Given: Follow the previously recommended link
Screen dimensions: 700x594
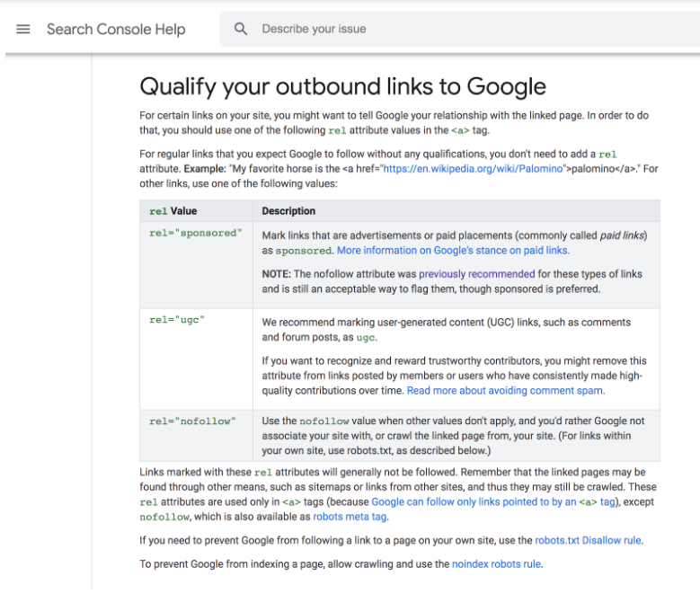Looking at the screenshot, I should (x=476, y=274).
